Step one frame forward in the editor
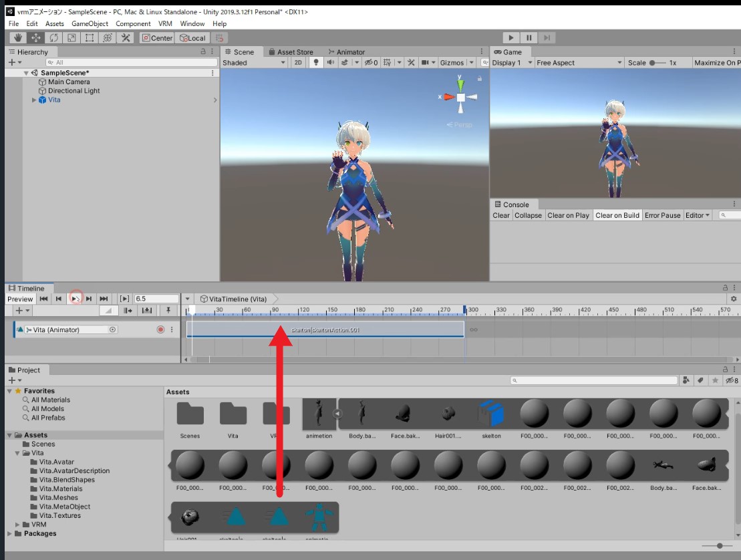741x560 pixels. pos(547,38)
